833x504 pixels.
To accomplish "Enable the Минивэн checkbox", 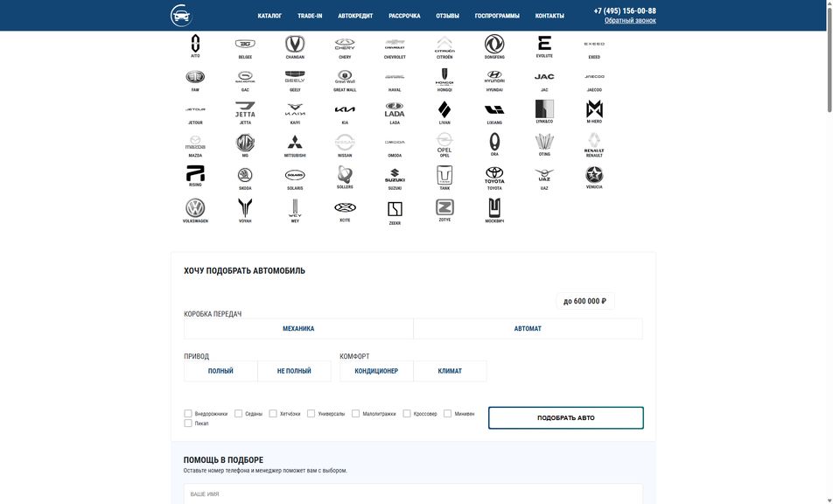I will (x=448, y=413).
